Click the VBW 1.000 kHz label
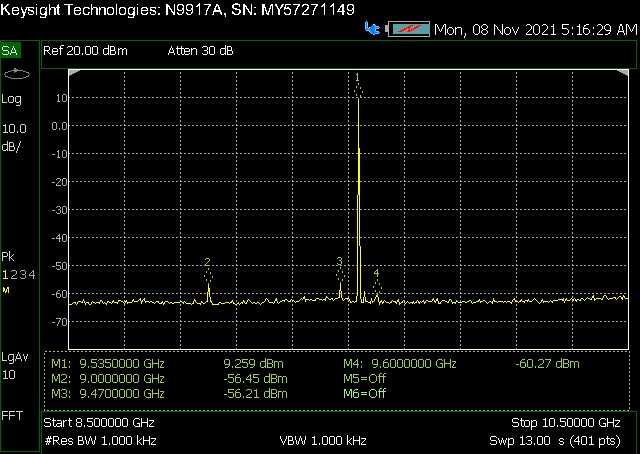This screenshot has width=640, height=454. [x=322, y=441]
